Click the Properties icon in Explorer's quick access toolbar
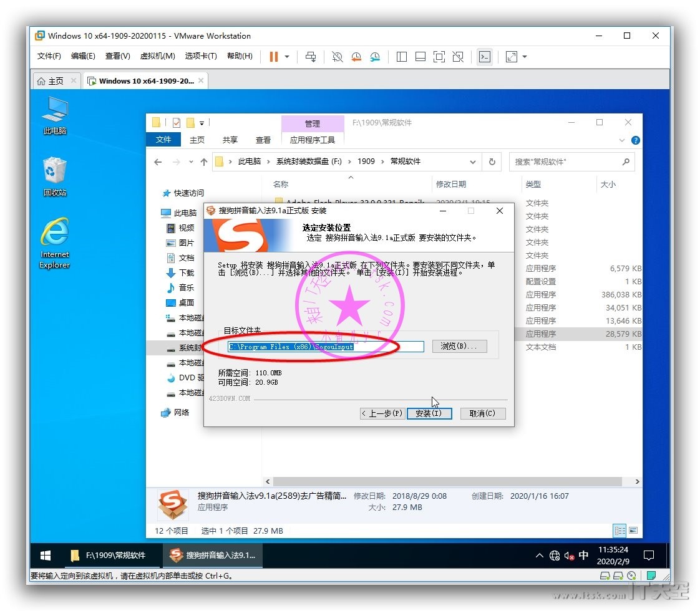Image resolution: width=700 pixels, height=611 pixels. coord(177,123)
